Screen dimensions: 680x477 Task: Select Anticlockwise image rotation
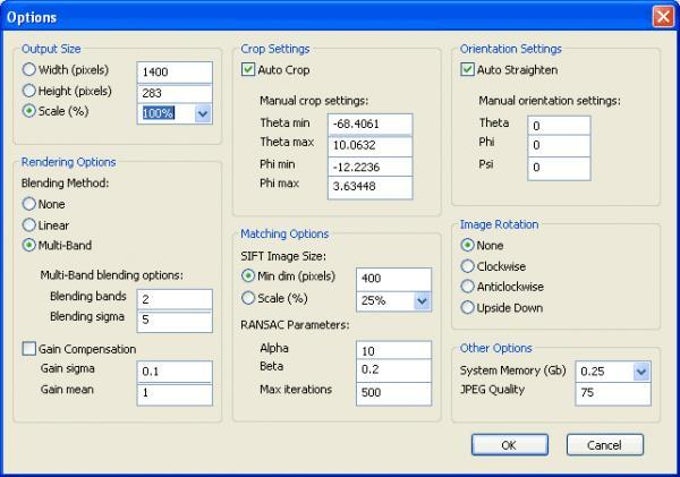[x=467, y=286]
